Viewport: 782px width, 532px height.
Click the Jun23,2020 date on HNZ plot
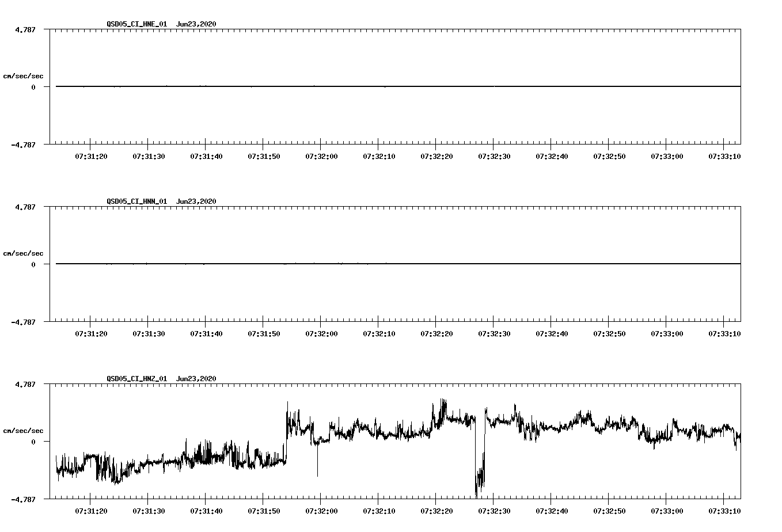tap(196, 379)
